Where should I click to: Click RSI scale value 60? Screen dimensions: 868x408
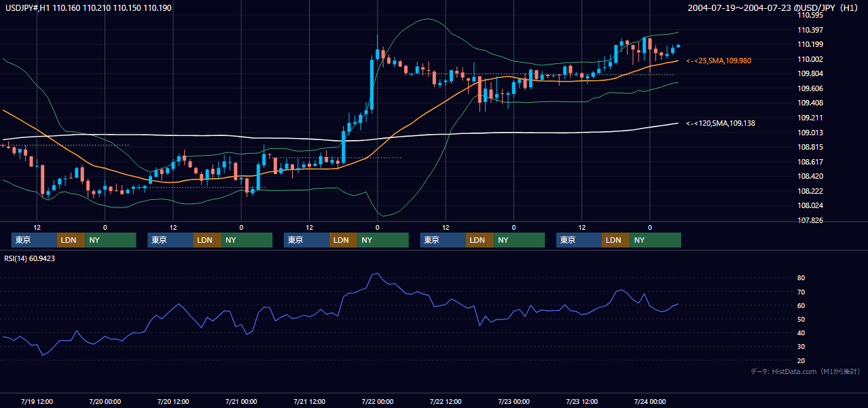tap(801, 305)
